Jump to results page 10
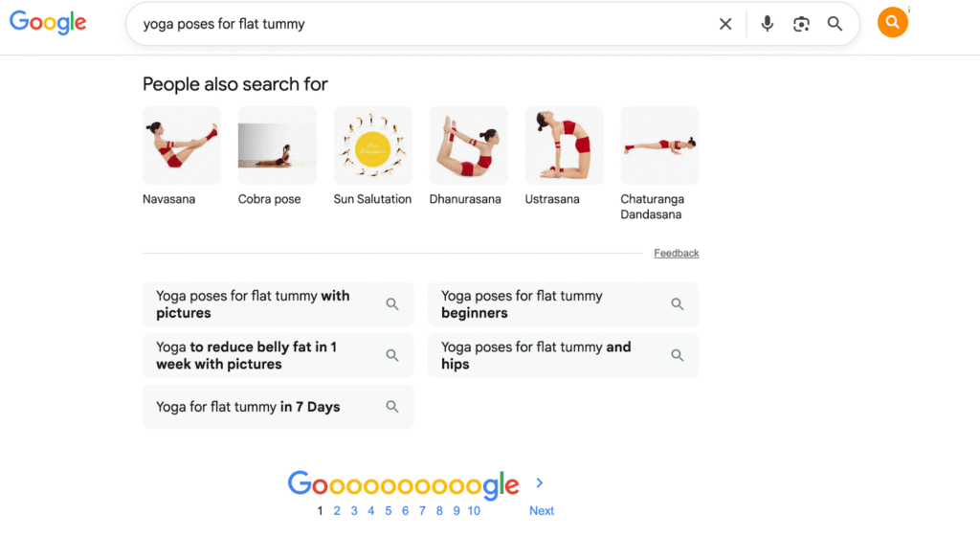This screenshot has width=980, height=537. tap(474, 511)
